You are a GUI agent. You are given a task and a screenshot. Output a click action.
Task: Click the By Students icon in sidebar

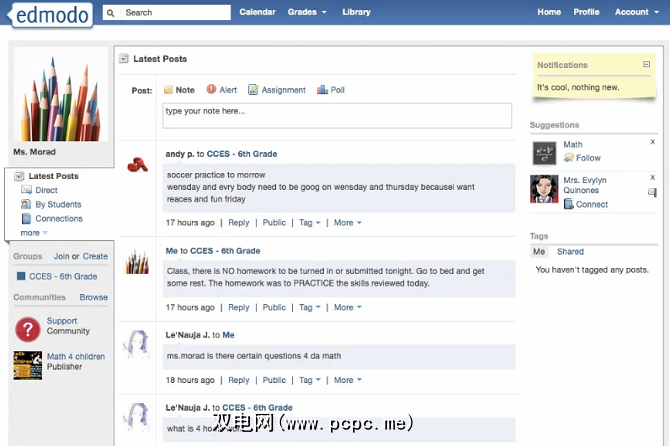tap(26, 204)
